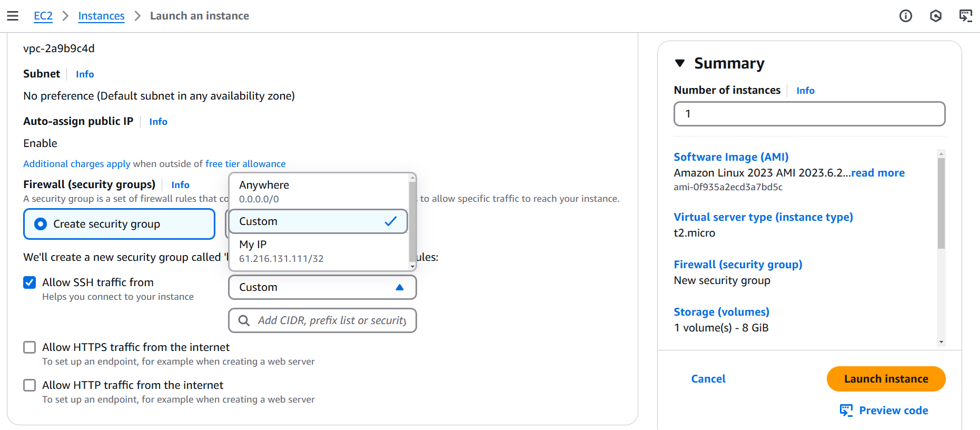The width and height of the screenshot is (980, 430).
Task: Enable Allow HTTP traffic from the internet
Action: 30,385
